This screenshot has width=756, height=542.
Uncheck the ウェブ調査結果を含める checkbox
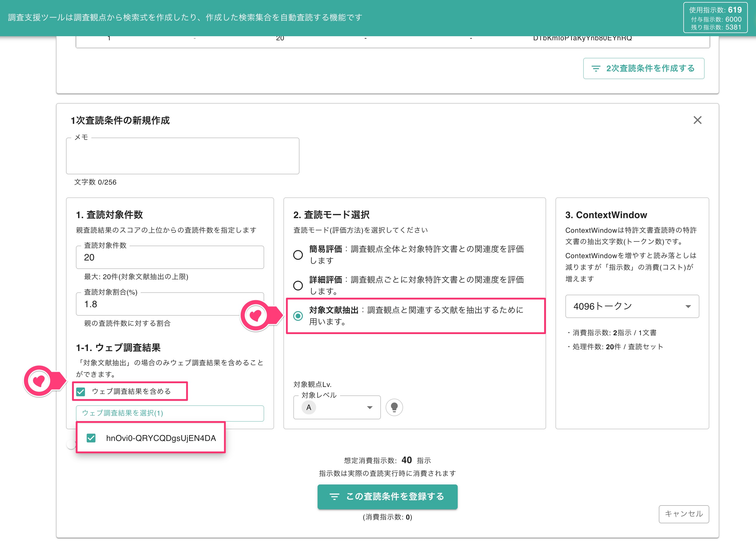pyautogui.click(x=81, y=392)
